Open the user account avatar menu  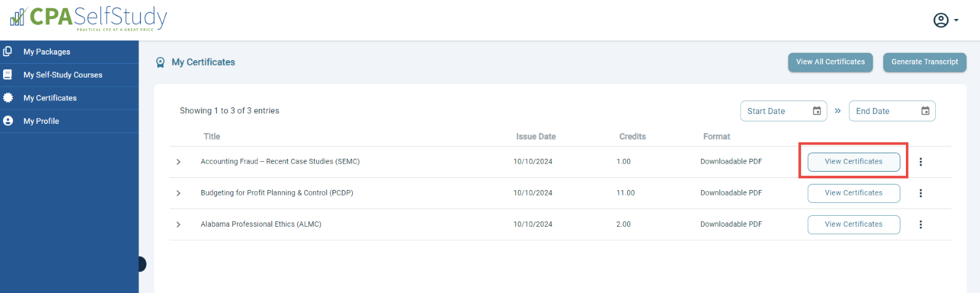click(x=941, y=20)
